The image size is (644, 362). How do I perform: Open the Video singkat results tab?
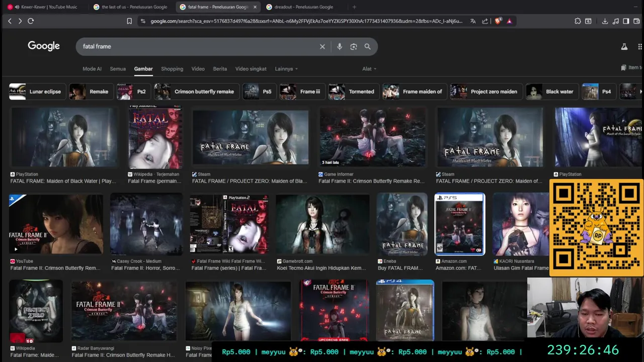251,69
